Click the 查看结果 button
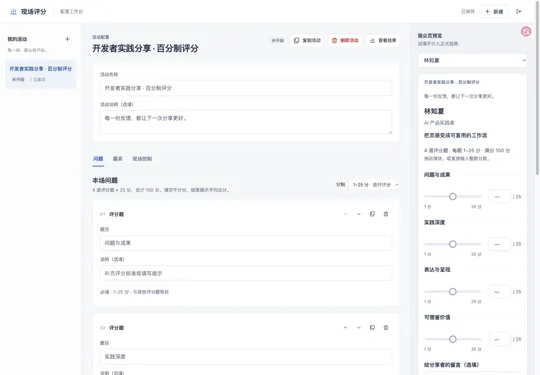The width and height of the screenshot is (540, 375). 383,41
